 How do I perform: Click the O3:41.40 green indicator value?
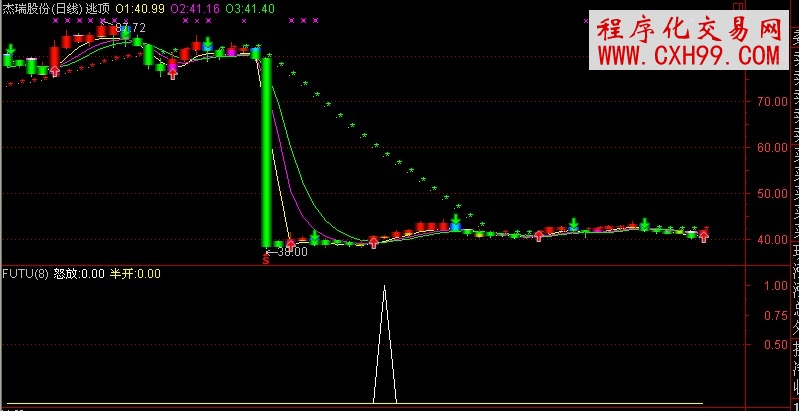tap(248, 7)
